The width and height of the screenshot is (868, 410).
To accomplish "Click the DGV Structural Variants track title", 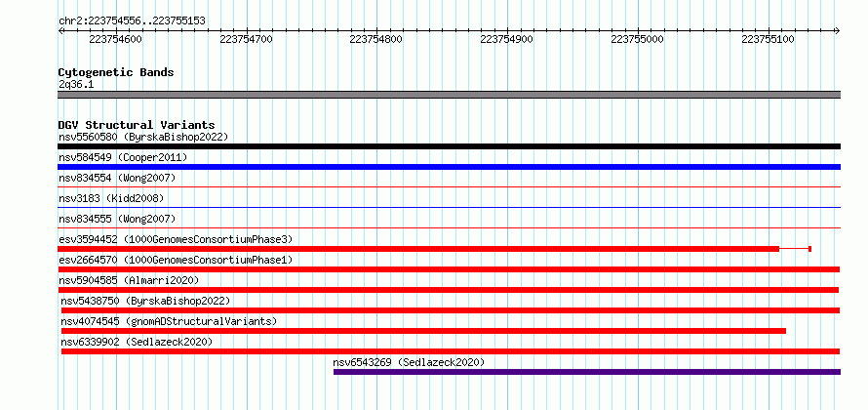I will click(137, 125).
